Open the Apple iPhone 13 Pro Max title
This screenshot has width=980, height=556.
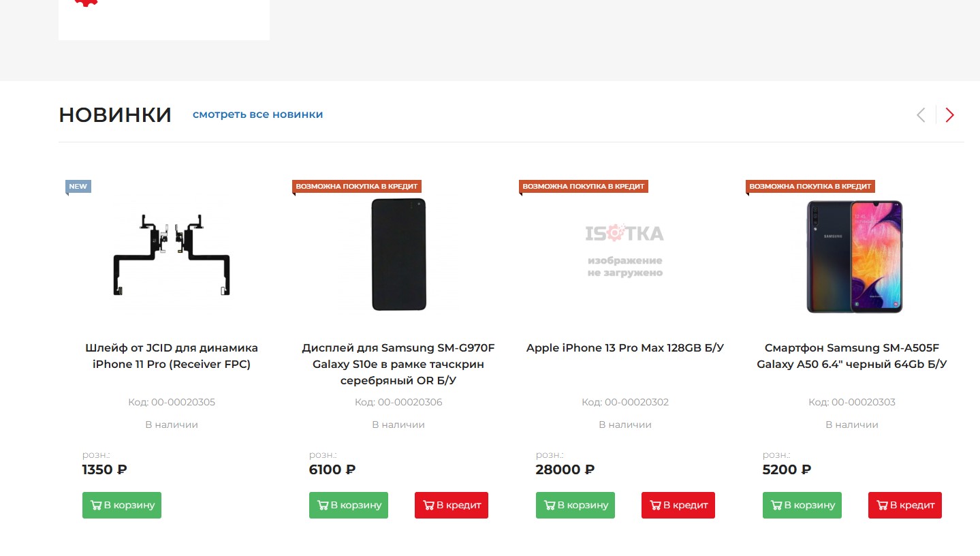coord(625,348)
